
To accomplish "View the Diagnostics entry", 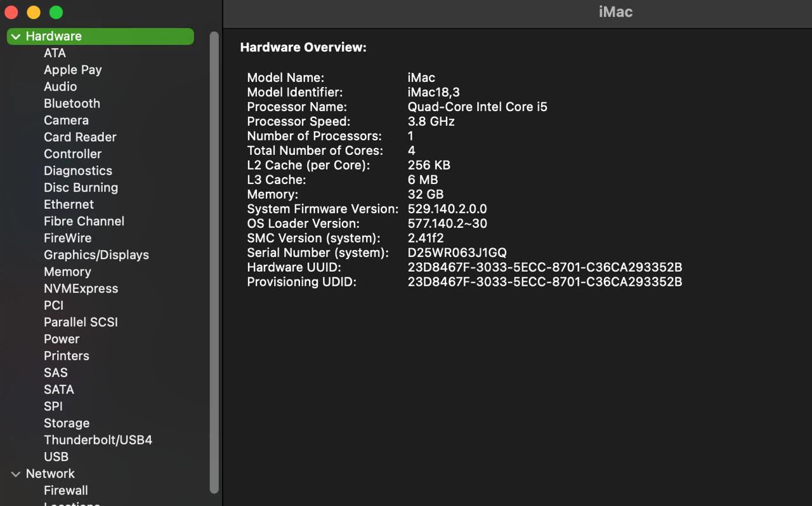I will [78, 171].
